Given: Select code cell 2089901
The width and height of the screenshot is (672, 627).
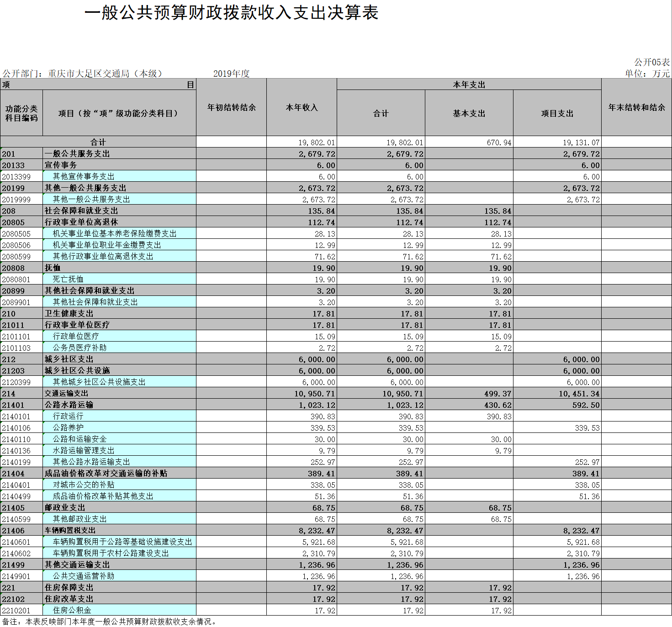Looking at the screenshot, I should (21, 302).
